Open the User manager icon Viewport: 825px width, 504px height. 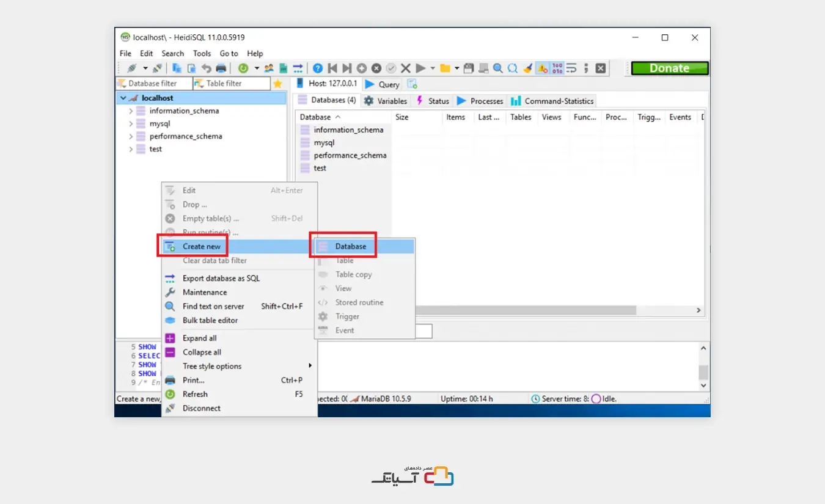point(270,68)
